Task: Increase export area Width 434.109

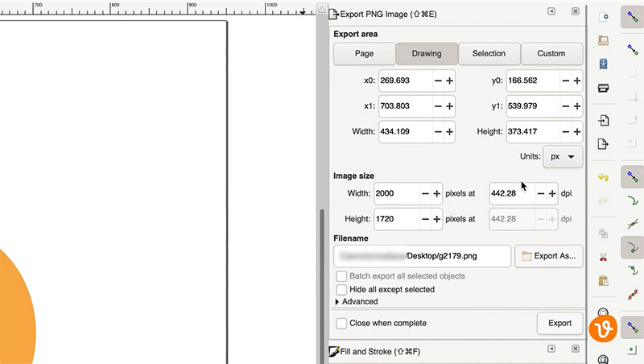Action: click(x=450, y=131)
